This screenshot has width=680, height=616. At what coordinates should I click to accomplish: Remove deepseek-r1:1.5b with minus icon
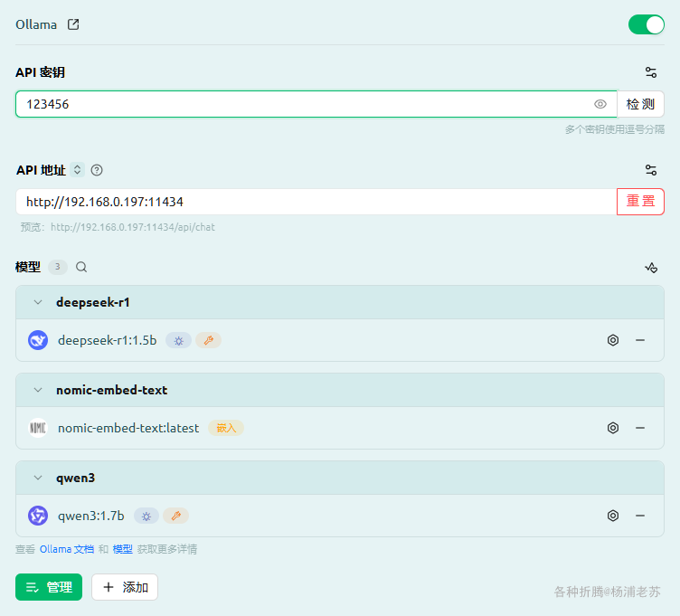coord(640,340)
